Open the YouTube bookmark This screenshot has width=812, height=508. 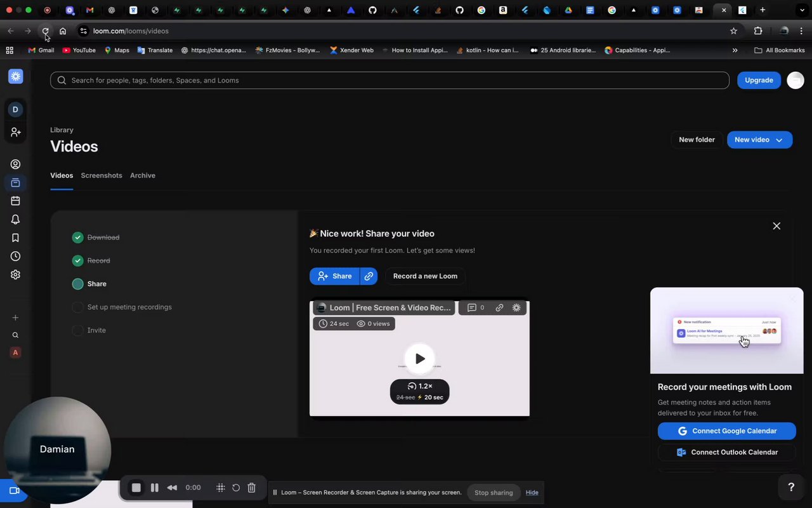(79, 50)
